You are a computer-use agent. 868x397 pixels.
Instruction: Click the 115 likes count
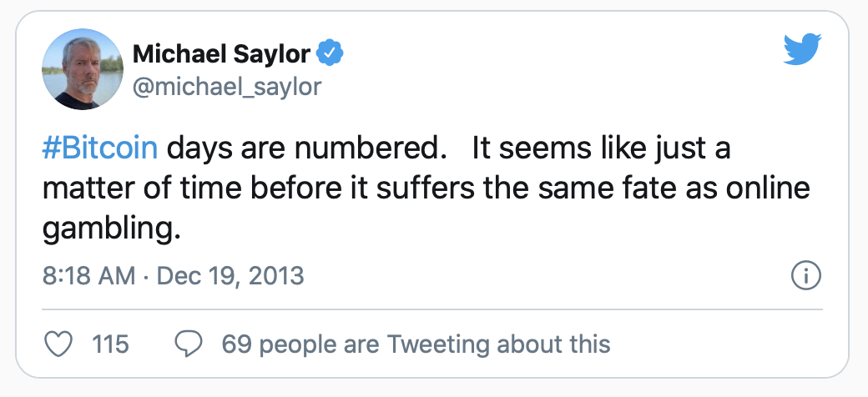[110, 344]
